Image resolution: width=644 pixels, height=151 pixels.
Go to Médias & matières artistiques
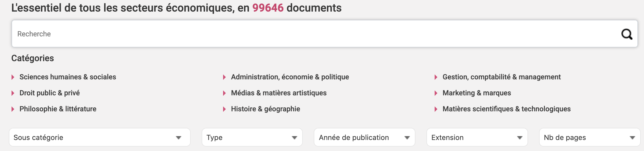(x=279, y=93)
